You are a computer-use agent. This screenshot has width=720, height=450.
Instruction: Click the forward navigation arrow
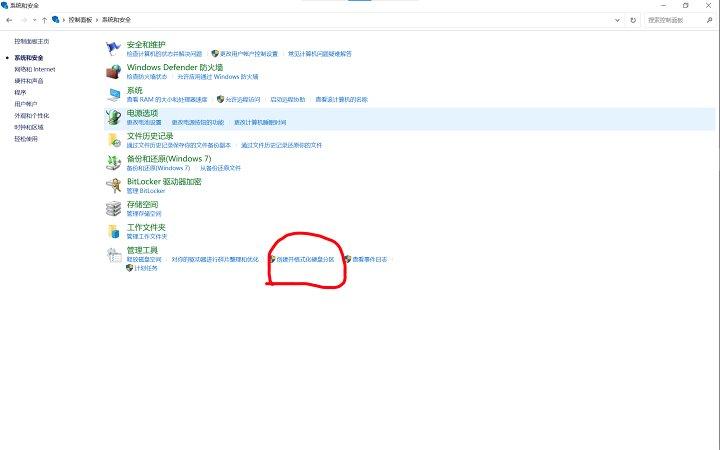click(x=24, y=20)
